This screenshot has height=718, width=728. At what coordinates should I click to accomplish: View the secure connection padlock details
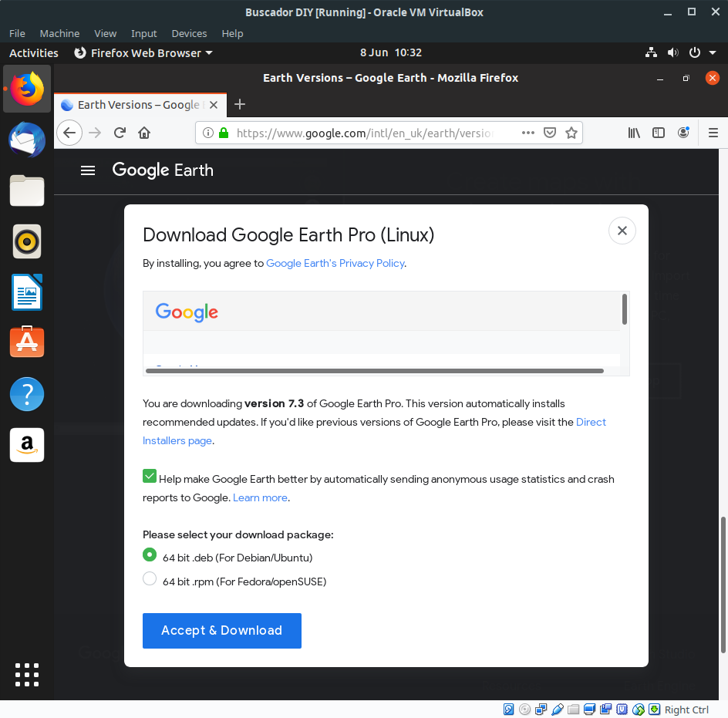click(224, 133)
